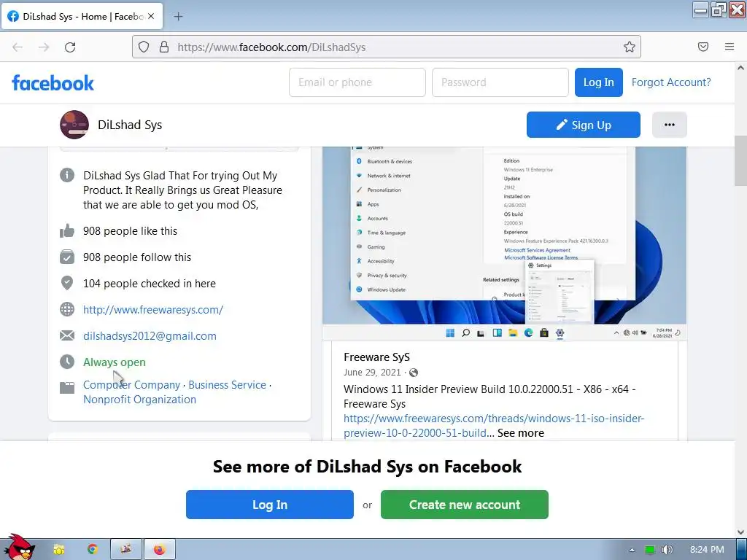Open Chrome from the taskbar
Viewport: 747px width, 560px height.
click(x=93, y=550)
